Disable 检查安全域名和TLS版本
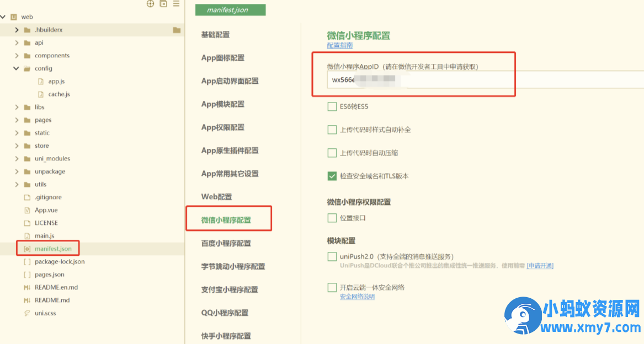The width and height of the screenshot is (644, 344). click(x=332, y=175)
